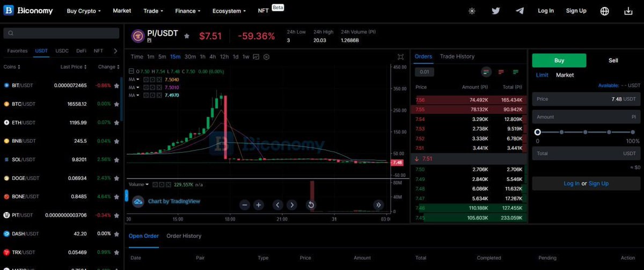Viewport: 644px width, 270px height.
Task: Open the Market menu item
Action: point(122,11)
